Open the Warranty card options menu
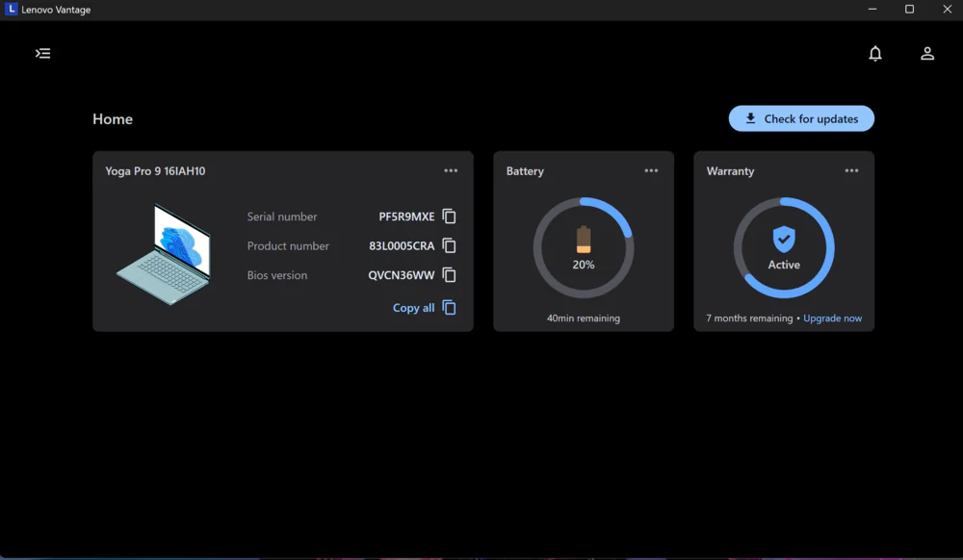The width and height of the screenshot is (963, 560). click(x=851, y=171)
